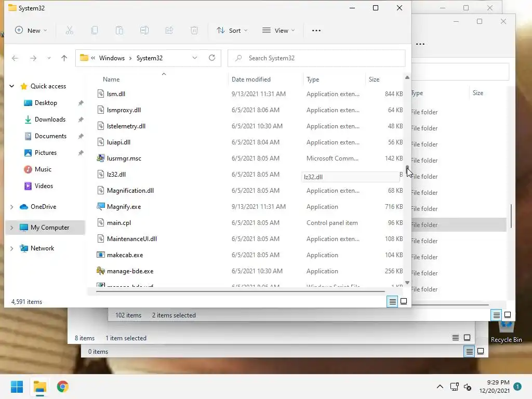Refresh the System32 folder view
This screenshot has height=399, width=532.
click(212, 58)
